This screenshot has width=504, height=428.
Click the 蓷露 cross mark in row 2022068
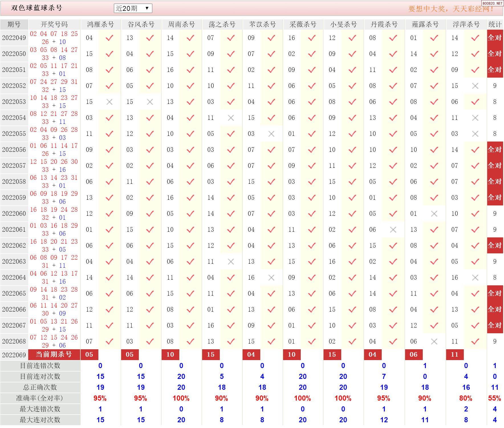tap(434, 342)
